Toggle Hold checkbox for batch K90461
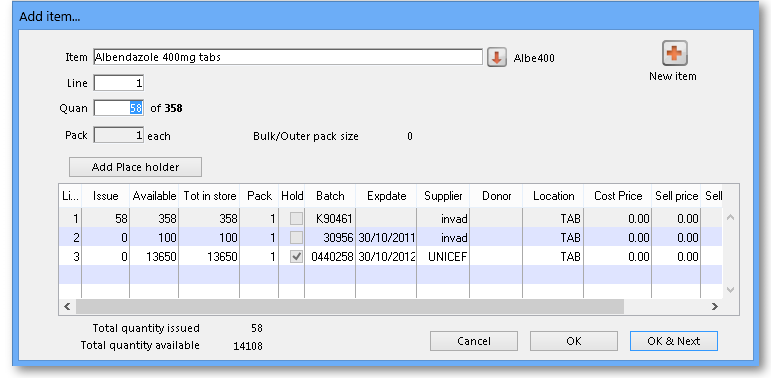 click(x=296, y=218)
